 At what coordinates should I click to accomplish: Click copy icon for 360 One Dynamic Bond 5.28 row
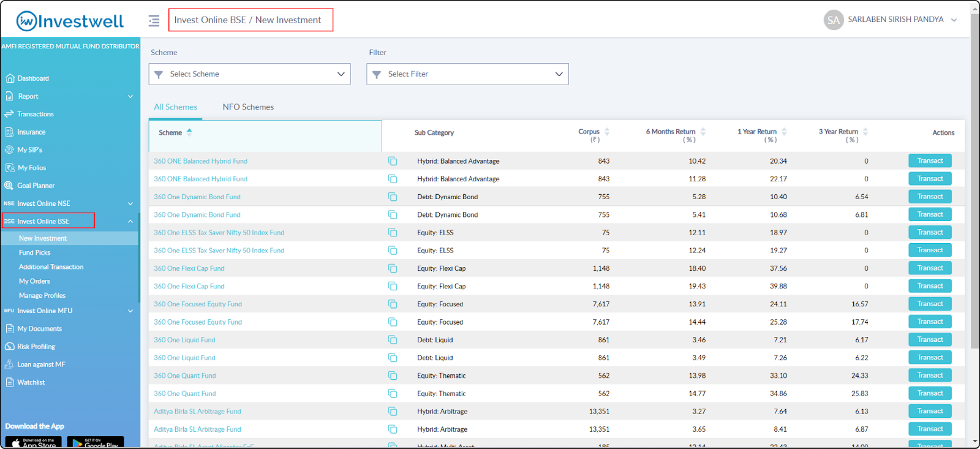click(x=393, y=197)
